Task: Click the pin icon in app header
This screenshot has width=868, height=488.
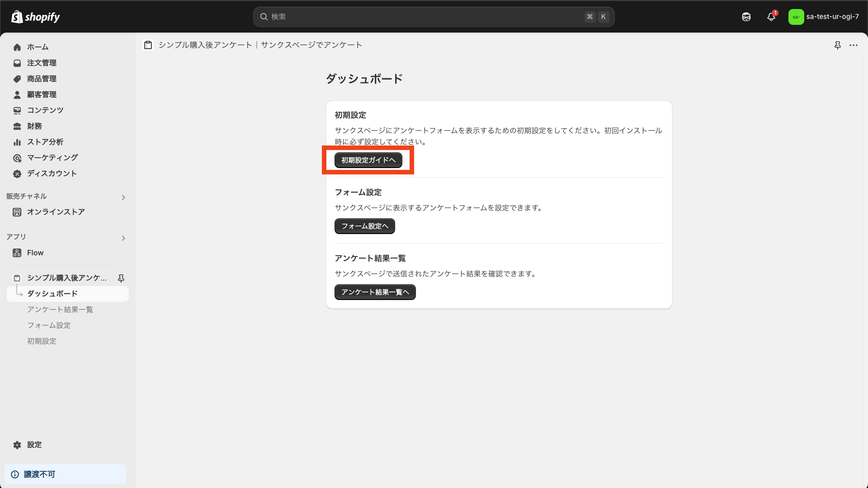Action: pos(837,45)
